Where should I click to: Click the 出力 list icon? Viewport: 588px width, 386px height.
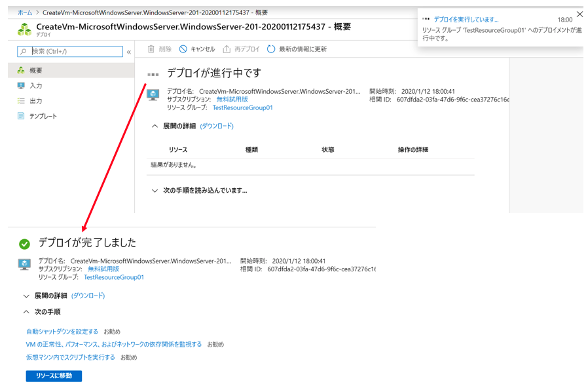[x=21, y=101]
